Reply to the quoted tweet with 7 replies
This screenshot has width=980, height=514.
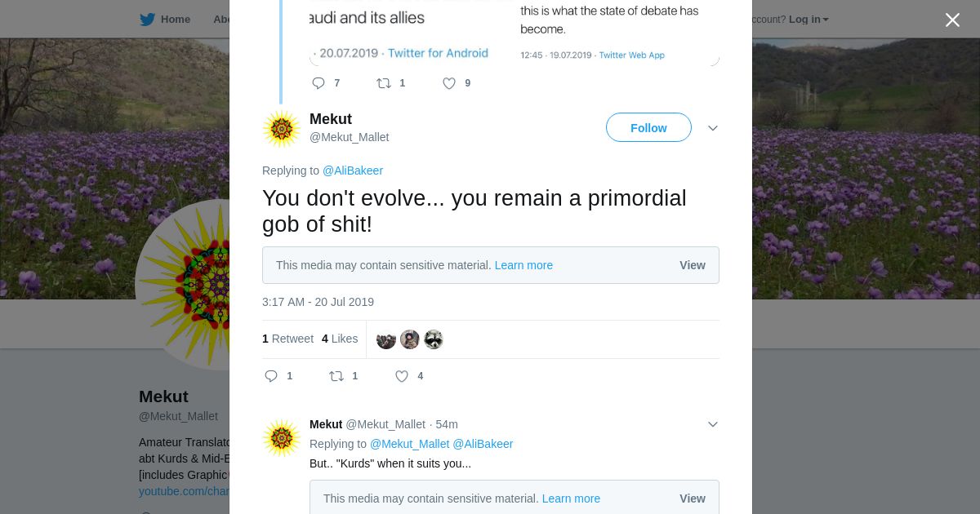318,83
